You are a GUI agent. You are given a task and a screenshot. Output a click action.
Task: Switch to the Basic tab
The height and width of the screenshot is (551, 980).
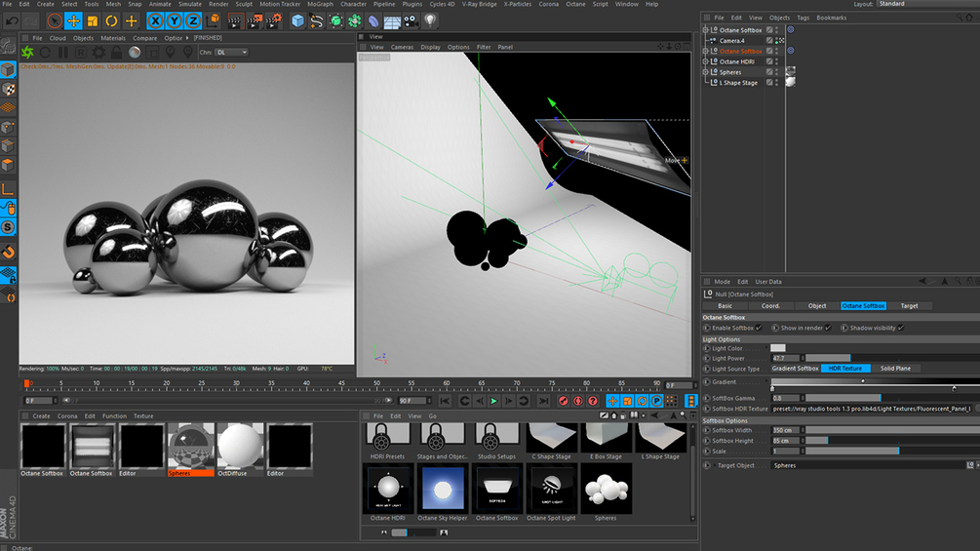click(725, 305)
